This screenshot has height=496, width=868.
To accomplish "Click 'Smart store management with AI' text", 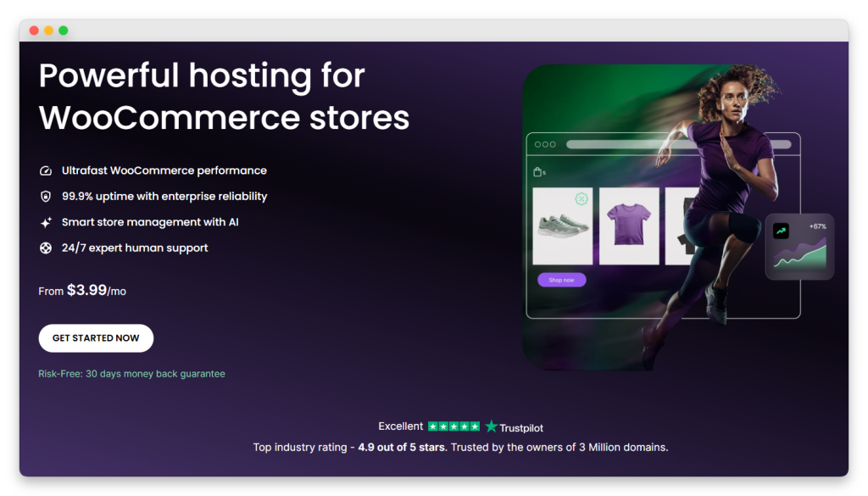I will click(150, 222).
